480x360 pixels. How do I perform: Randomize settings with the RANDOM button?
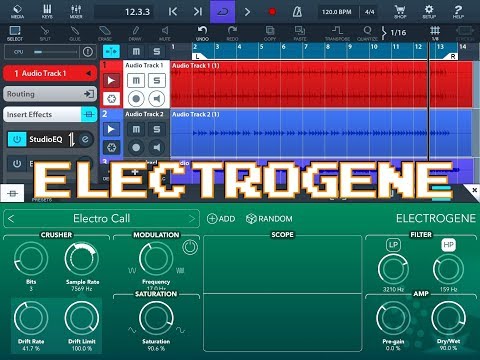coord(269,219)
